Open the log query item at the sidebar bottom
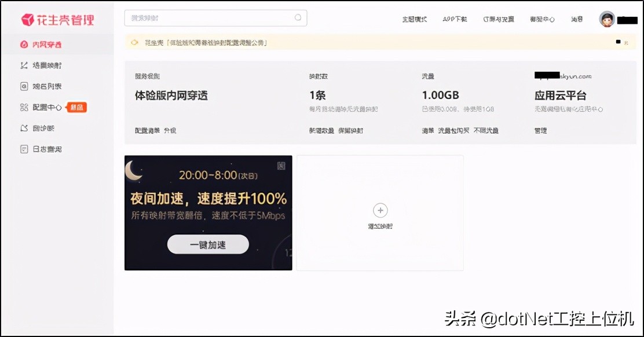 tap(45, 149)
